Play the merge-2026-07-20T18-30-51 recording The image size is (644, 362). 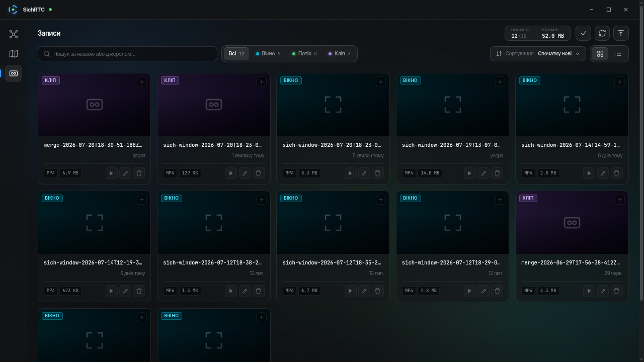click(x=111, y=173)
